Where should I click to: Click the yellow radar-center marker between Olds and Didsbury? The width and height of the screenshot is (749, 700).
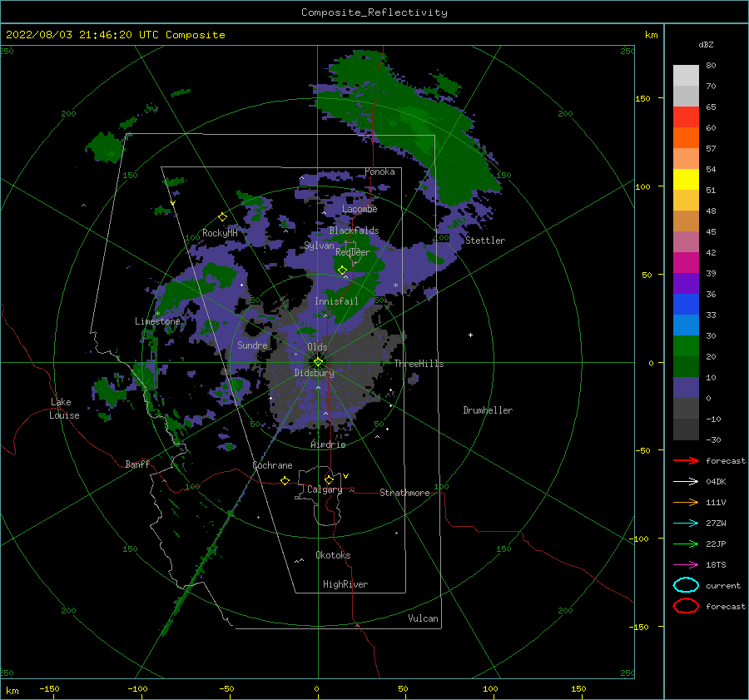(x=318, y=362)
